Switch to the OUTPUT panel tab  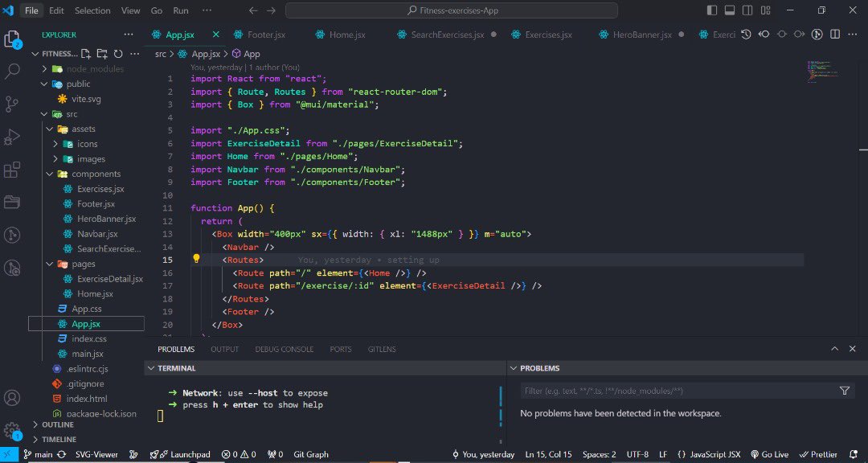click(225, 349)
